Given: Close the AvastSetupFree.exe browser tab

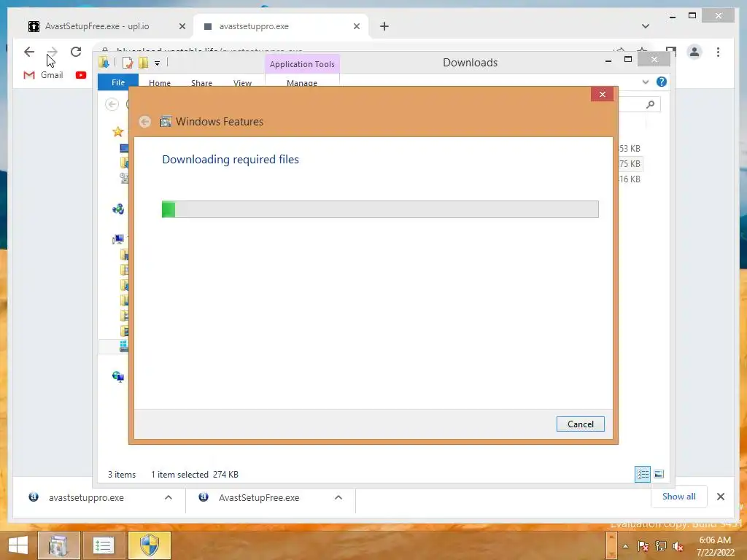Looking at the screenshot, I should click(x=182, y=26).
